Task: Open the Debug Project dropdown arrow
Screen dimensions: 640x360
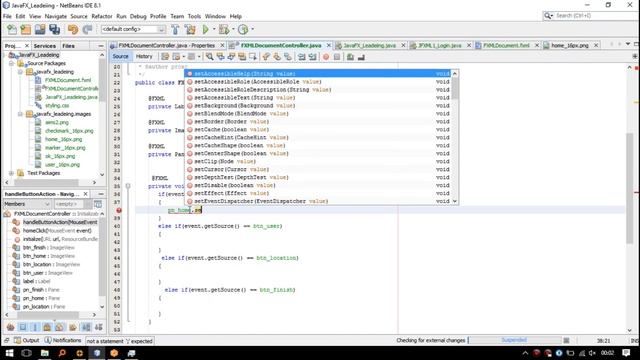Action: click(233, 29)
